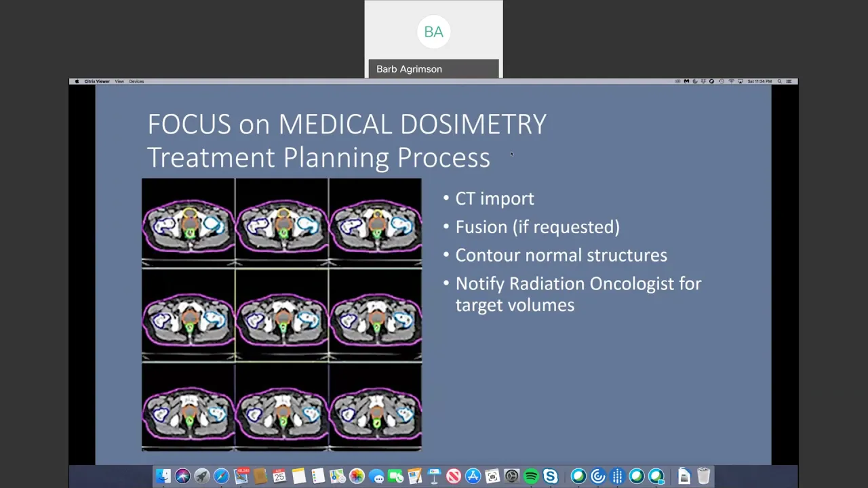Select the center CT slice image
This screenshot has width=868, height=488.
coord(281,315)
